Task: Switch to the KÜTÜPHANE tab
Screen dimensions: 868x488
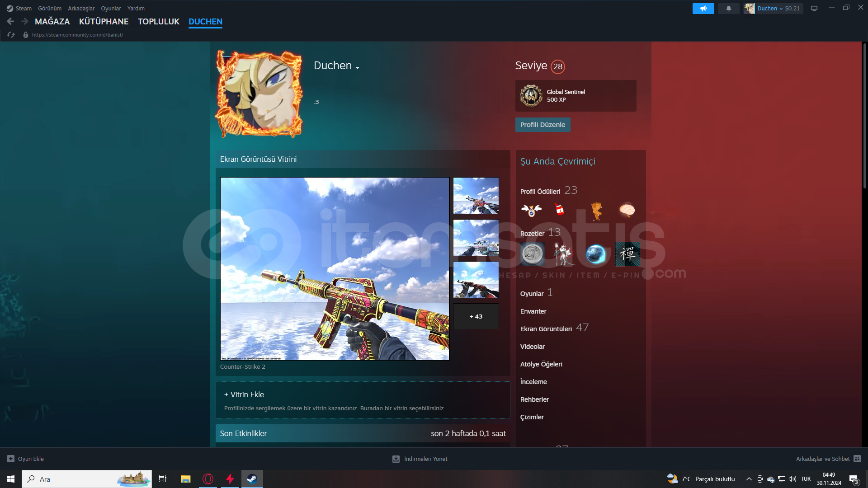Action: [104, 22]
